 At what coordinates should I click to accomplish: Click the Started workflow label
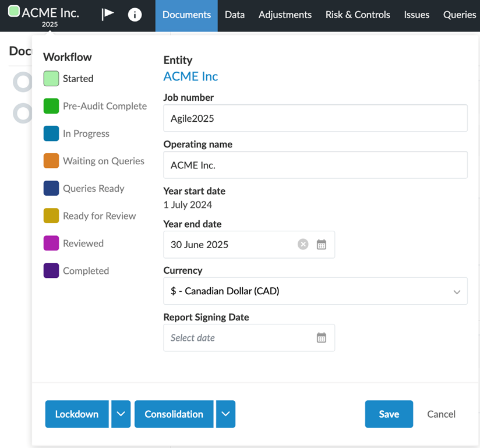(78, 79)
